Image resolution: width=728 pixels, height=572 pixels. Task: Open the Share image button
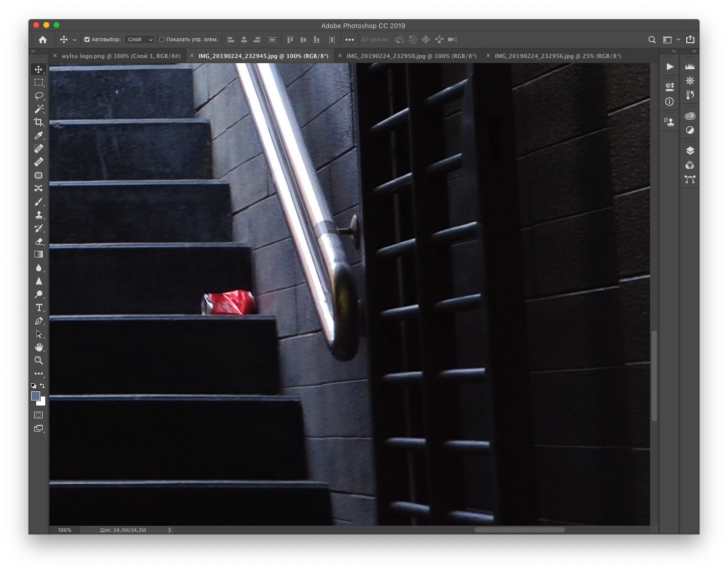pyautogui.click(x=690, y=40)
